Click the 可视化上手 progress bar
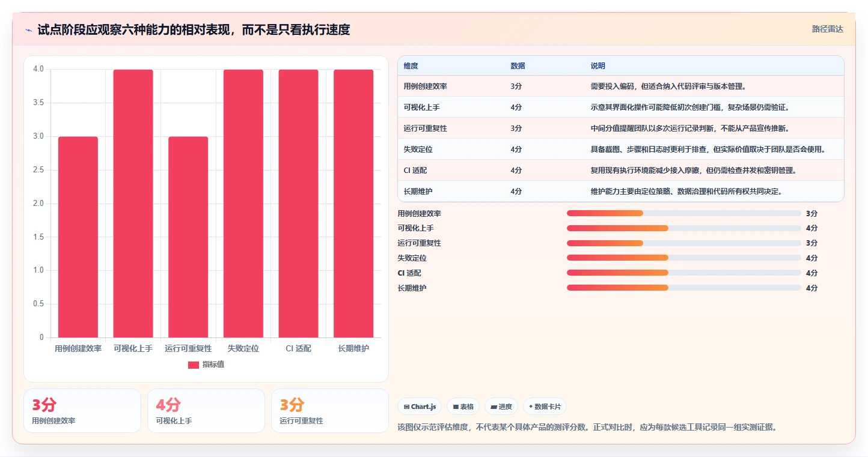 pyautogui.click(x=683, y=228)
